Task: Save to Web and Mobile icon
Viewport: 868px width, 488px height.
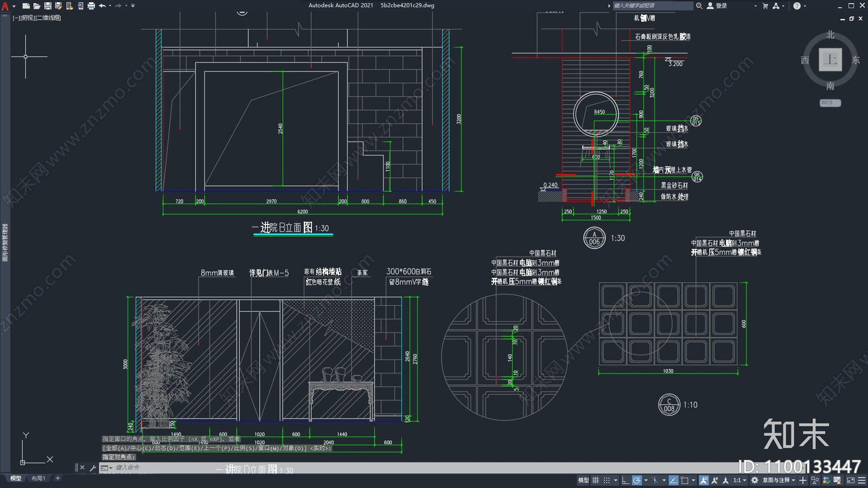Action: tap(80, 6)
